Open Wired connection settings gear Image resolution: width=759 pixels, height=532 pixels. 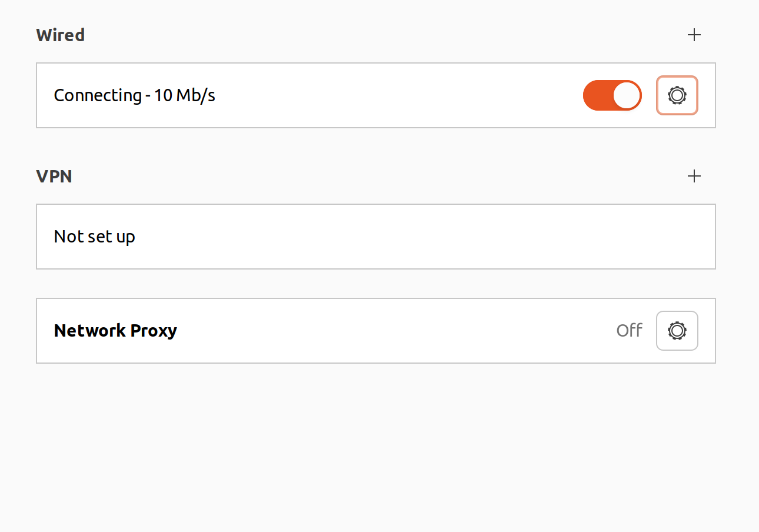pyautogui.click(x=677, y=95)
